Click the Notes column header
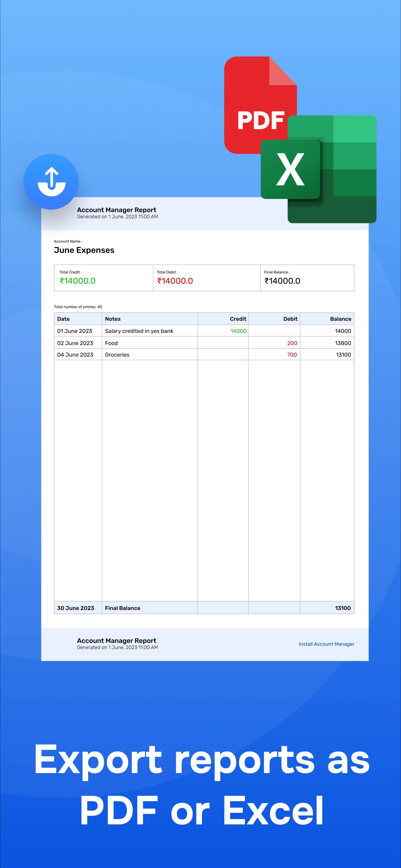The image size is (401, 868). click(x=113, y=319)
